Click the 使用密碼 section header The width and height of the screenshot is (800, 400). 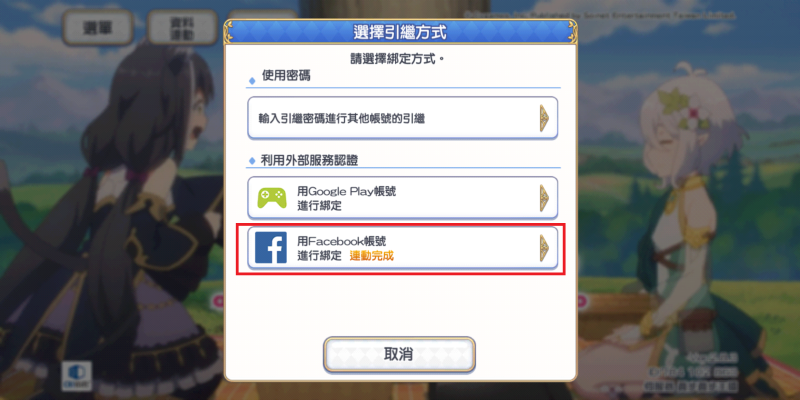(286, 77)
